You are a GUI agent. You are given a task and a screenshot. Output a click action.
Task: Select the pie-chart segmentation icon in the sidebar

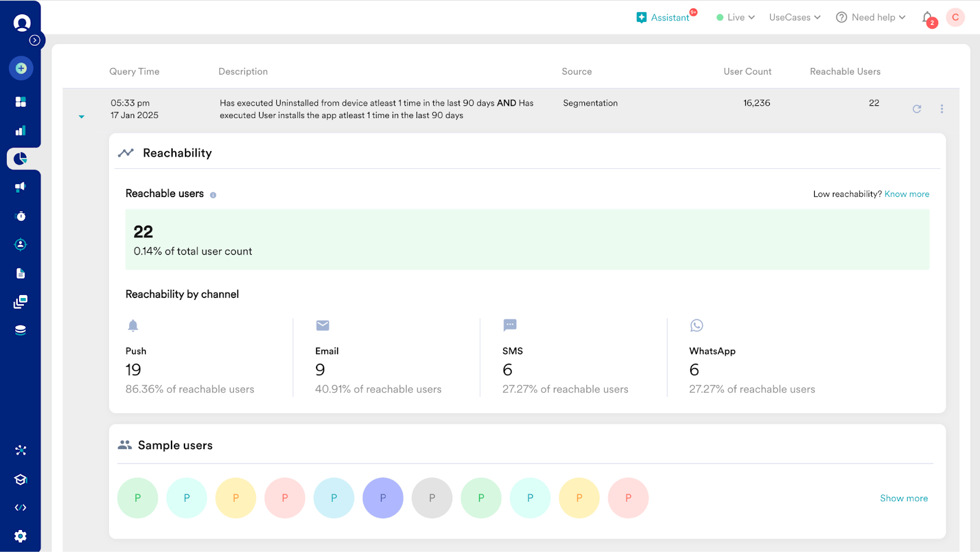tap(21, 159)
